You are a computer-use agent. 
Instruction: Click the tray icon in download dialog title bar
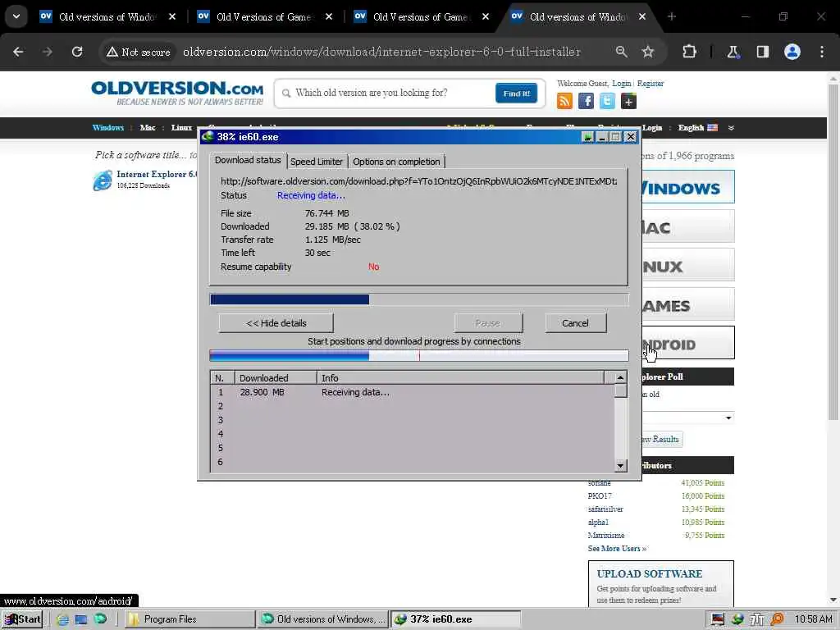click(x=587, y=137)
